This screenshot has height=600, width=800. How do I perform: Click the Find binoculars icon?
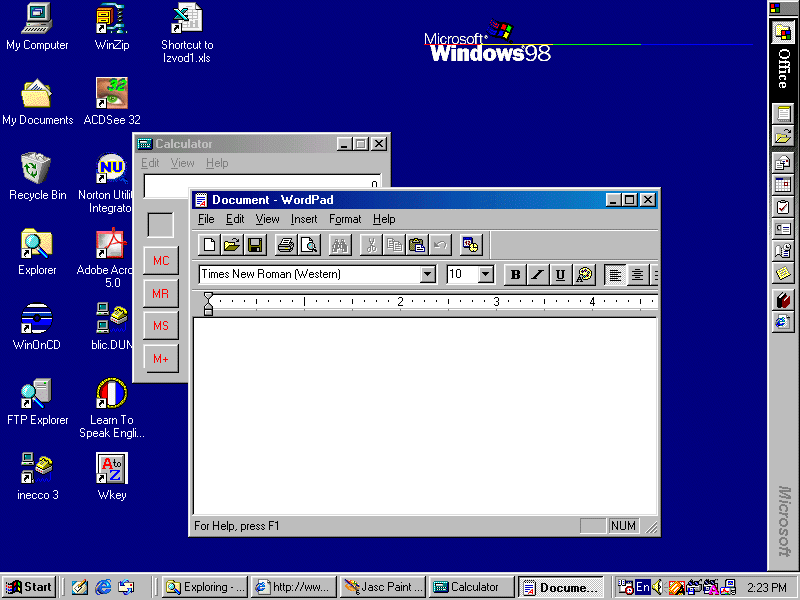[x=339, y=245]
